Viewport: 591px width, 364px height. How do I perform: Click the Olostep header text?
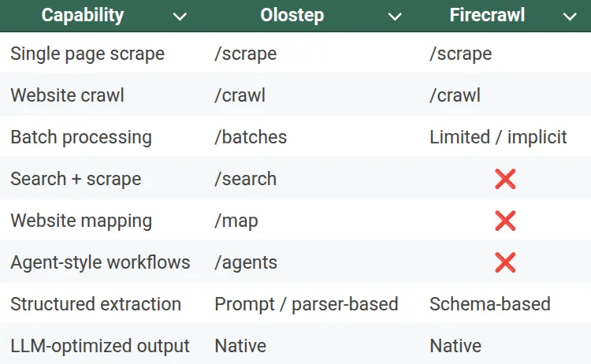click(292, 16)
